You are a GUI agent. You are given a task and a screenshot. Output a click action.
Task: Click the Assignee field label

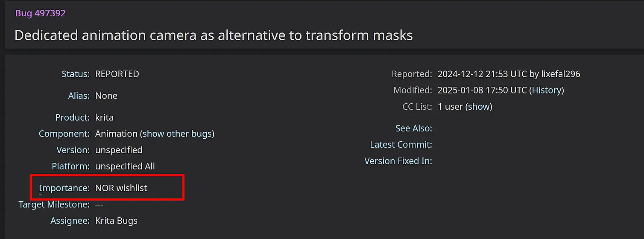(x=70, y=221)
